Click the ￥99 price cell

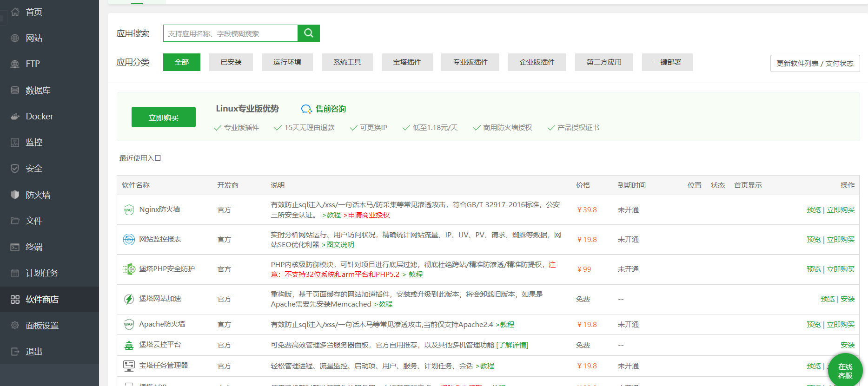point(584,269)
